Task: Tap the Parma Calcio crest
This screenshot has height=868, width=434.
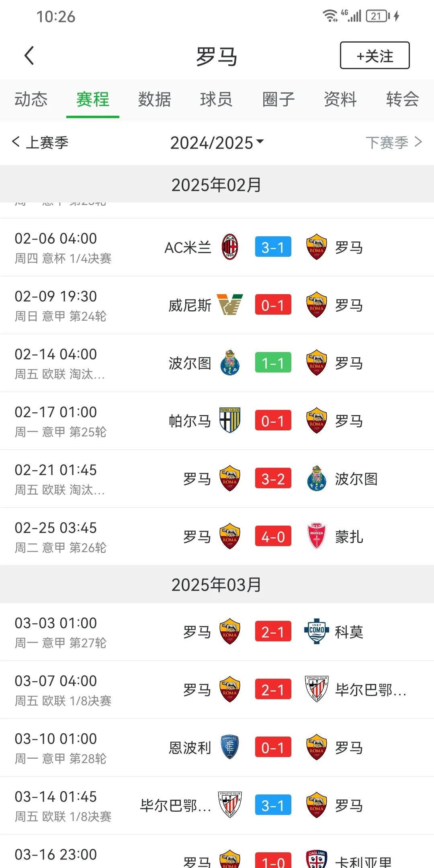Action: (230, 420)
